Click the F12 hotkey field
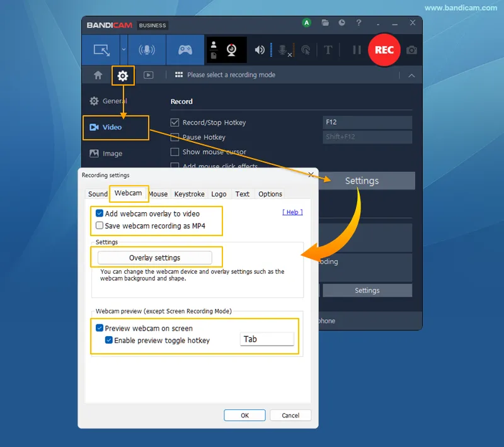This screenshot has width=504, height=447. click(x=367, y=122)
